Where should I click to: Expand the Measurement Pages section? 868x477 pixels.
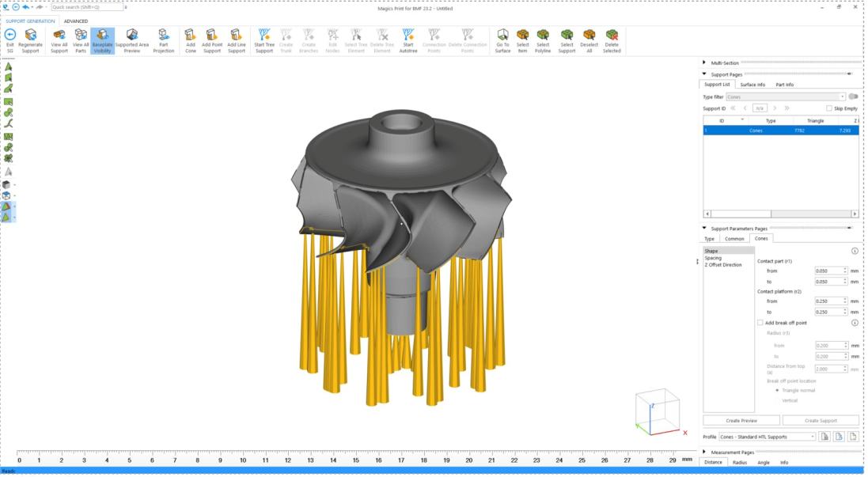(704, 452)
